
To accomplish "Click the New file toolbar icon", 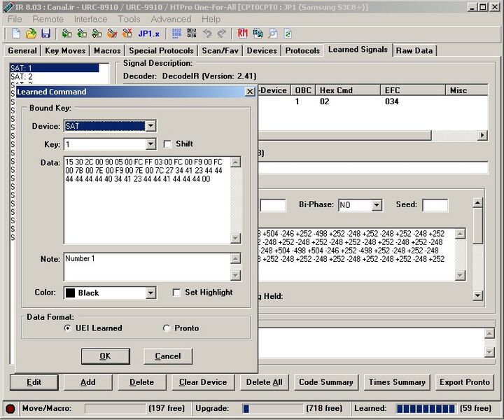I will 16,34.
